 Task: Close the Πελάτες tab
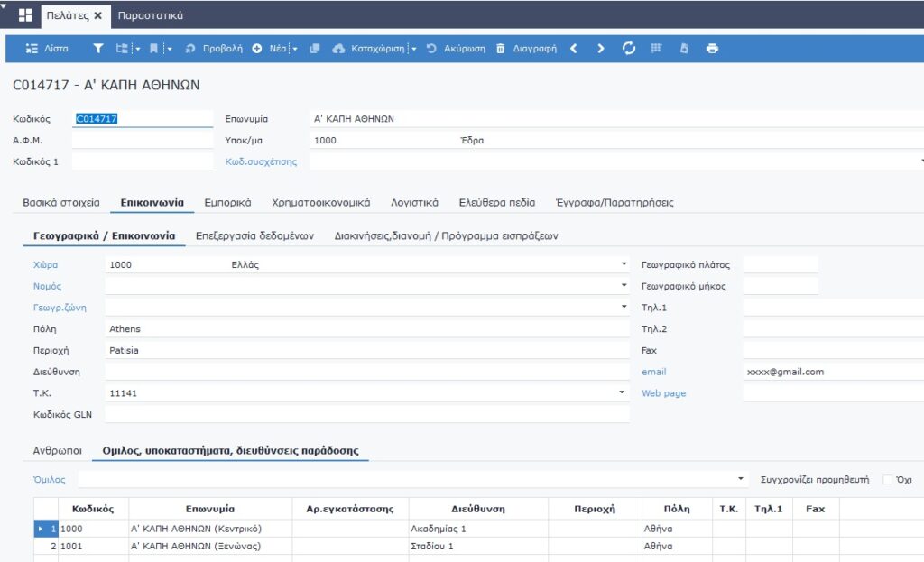pos(97,15)
